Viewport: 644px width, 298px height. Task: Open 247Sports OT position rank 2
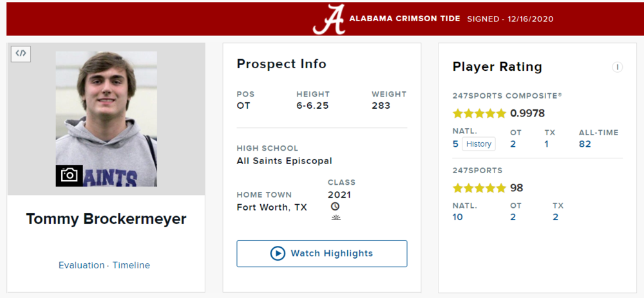(513, 217)
